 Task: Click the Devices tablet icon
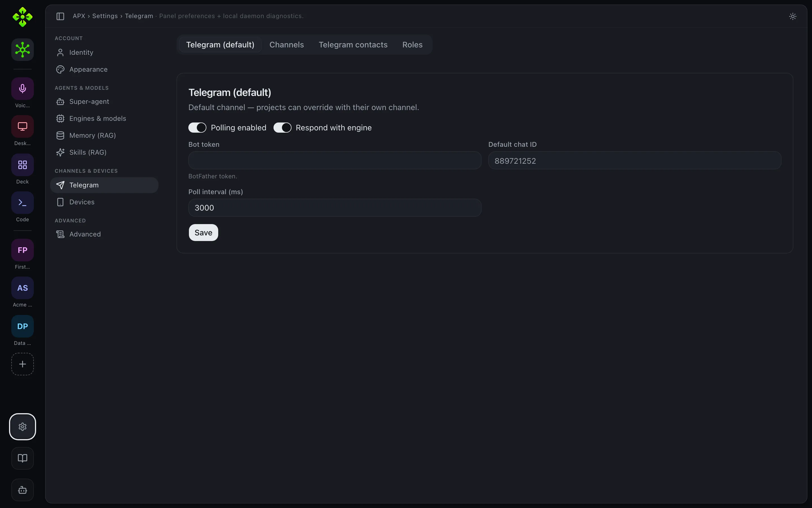tap(60, 202)
